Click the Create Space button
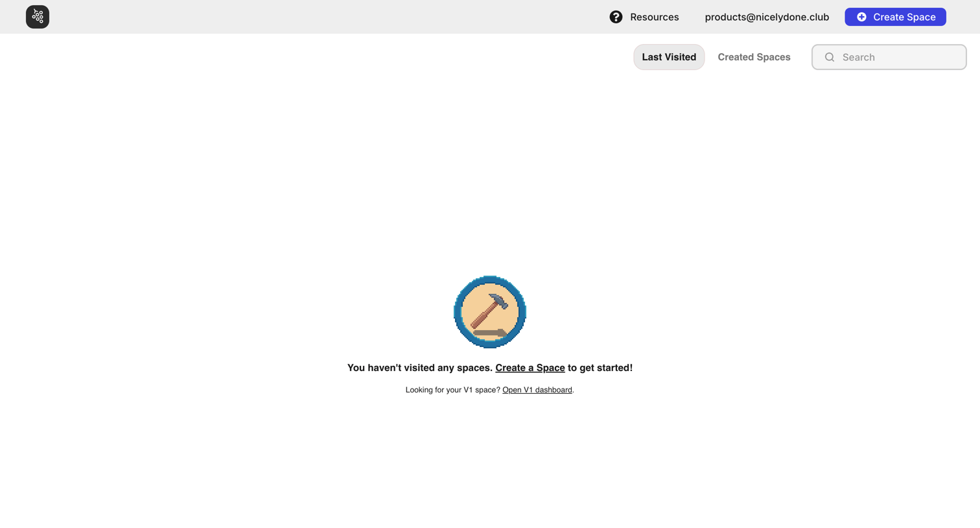 pos(895,17)
